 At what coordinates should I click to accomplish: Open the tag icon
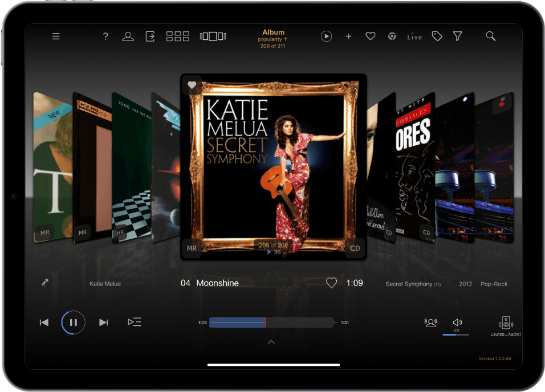(437, 36)
